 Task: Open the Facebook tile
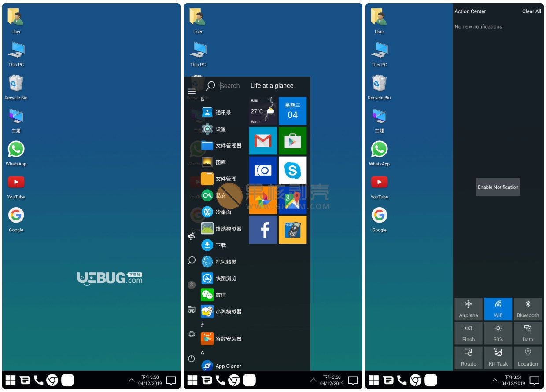pyautogui.click(x=263, y=230)
